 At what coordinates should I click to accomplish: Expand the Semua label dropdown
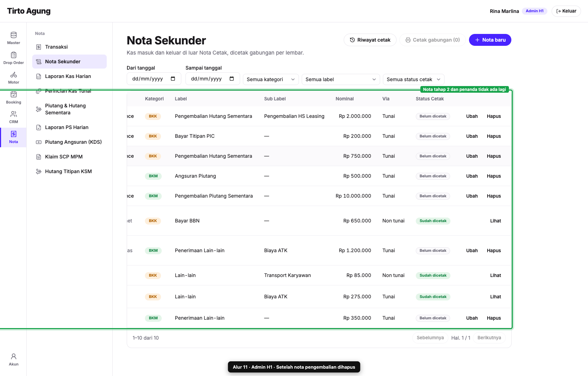(341, 79)
